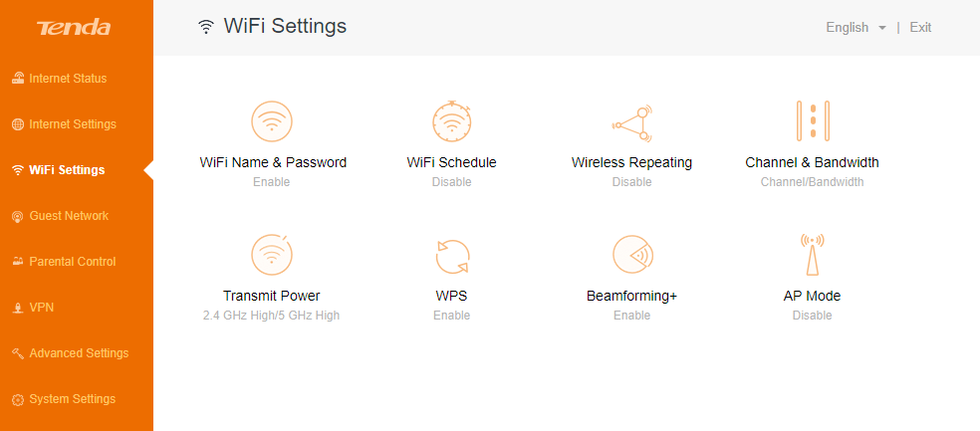The height and width of the screenshot is (431, 980).
Task: Click the language dropdown arrow
Action: [x=881, y=28]
